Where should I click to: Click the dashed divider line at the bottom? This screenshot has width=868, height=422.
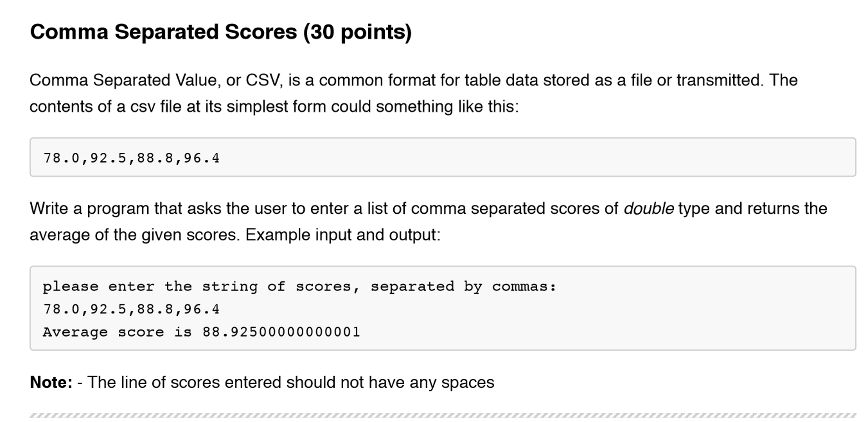442,416
